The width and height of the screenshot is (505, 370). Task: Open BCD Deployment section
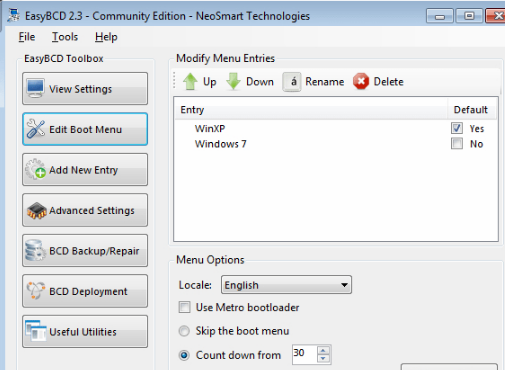(x=85, y=291)
